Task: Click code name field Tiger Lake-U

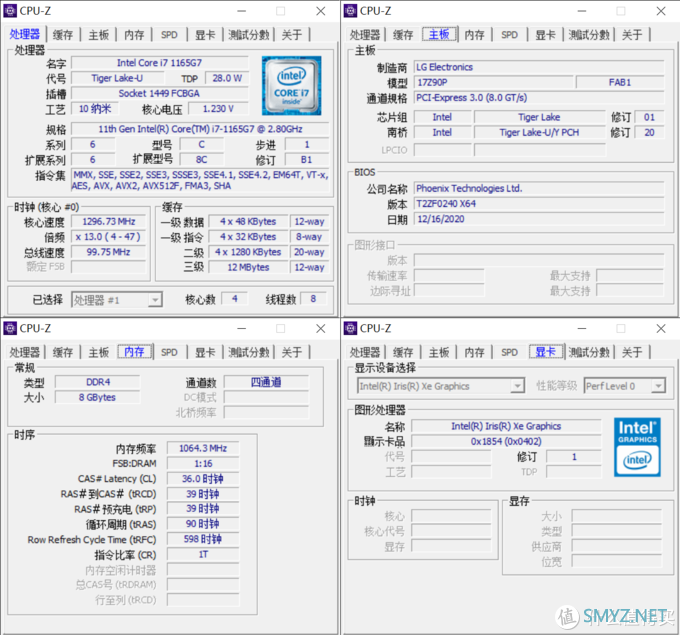Action: click(118, 78)
